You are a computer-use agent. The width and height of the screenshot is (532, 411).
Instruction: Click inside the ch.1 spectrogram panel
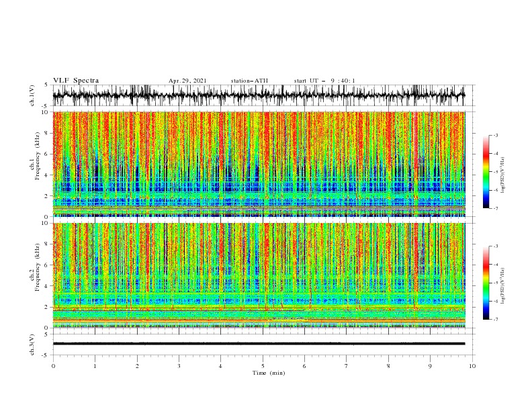[x=259, y=164]
